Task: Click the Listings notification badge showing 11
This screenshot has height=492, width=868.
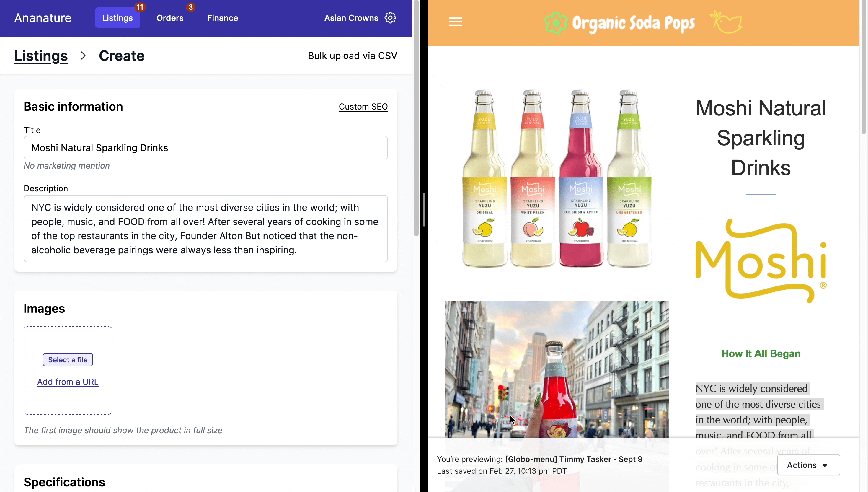Action: tap(140, 7)
